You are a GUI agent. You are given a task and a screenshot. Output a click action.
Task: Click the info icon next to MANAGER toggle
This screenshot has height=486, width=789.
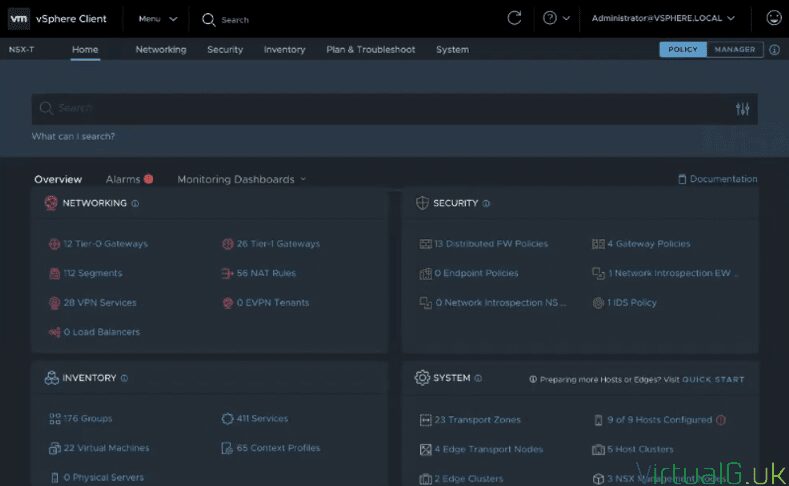coord(775,49)
